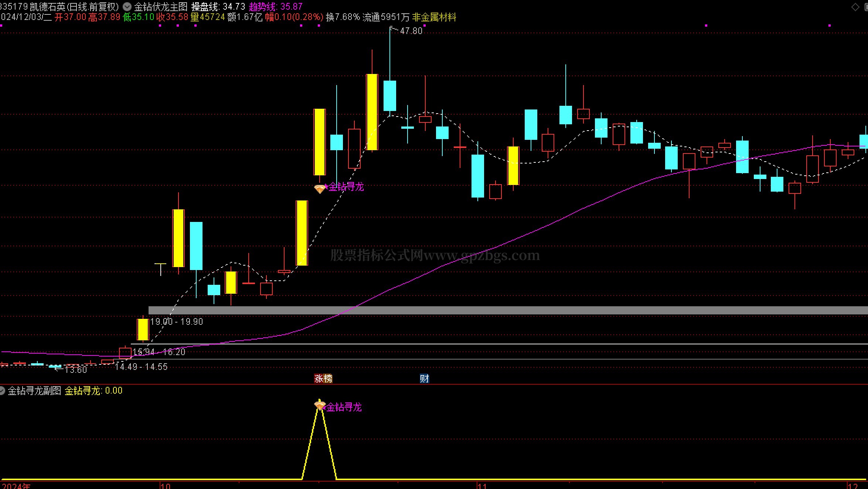Click the 金钻寻龙 diamond signal on main chart

pyautogui.click(x=319, y=189)
